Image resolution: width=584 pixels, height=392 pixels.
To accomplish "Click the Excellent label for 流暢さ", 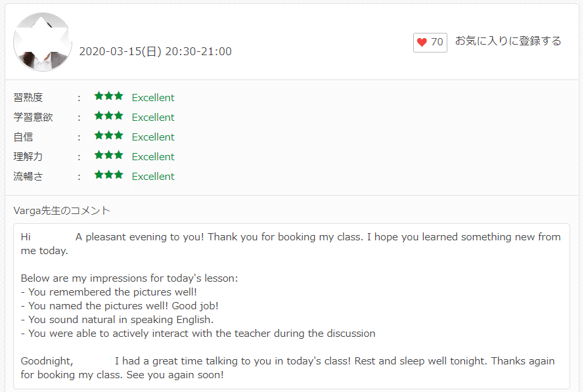I will pos(153,177).
